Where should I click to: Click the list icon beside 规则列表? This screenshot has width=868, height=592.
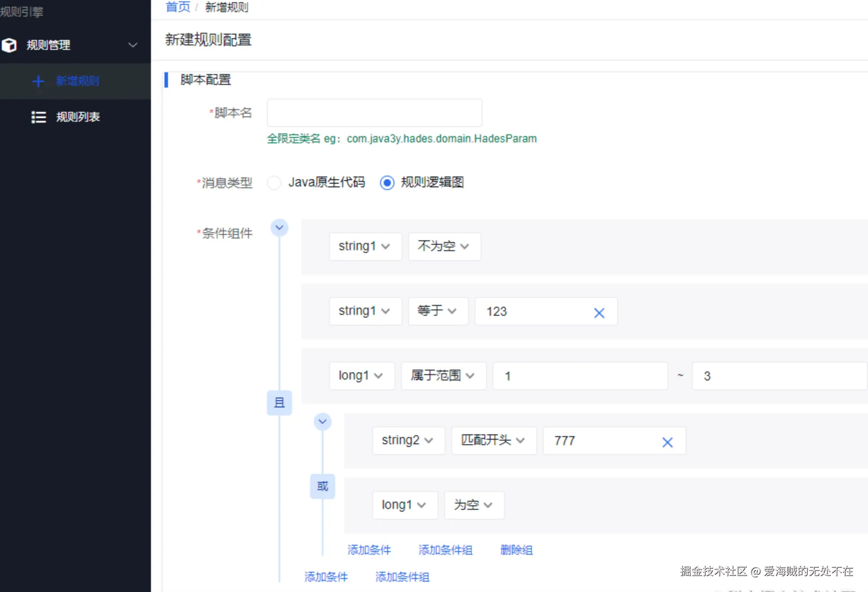(39, 117)
